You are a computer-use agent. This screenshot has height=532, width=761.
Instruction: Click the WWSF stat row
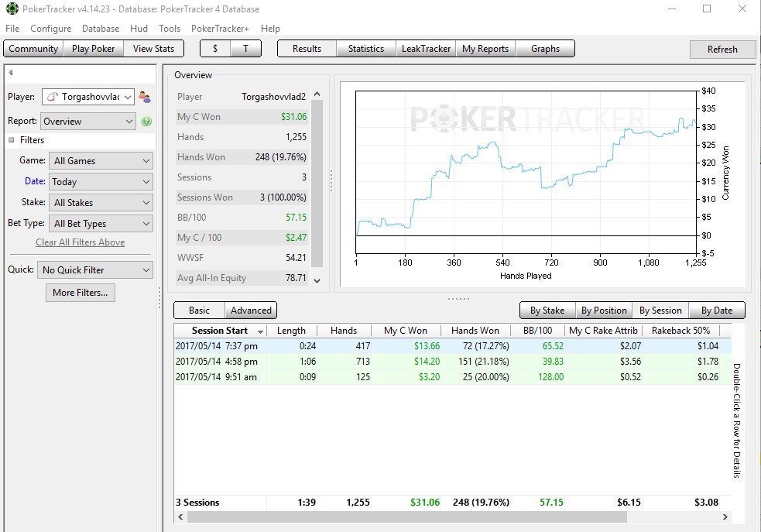click(x=242, y=258)
